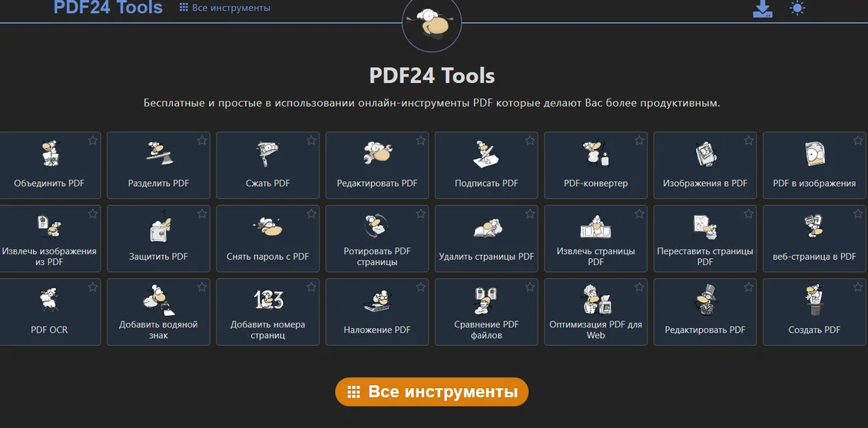This screenshot has height=428, width=868.
Task: Open the веб-страница в PDF tool icon
Action: click(814, 226)
